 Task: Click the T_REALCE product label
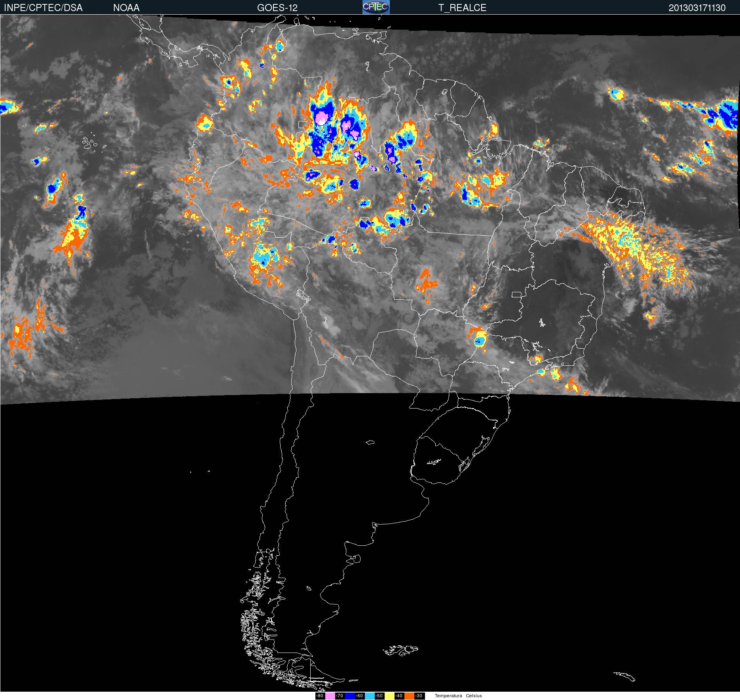462,8
